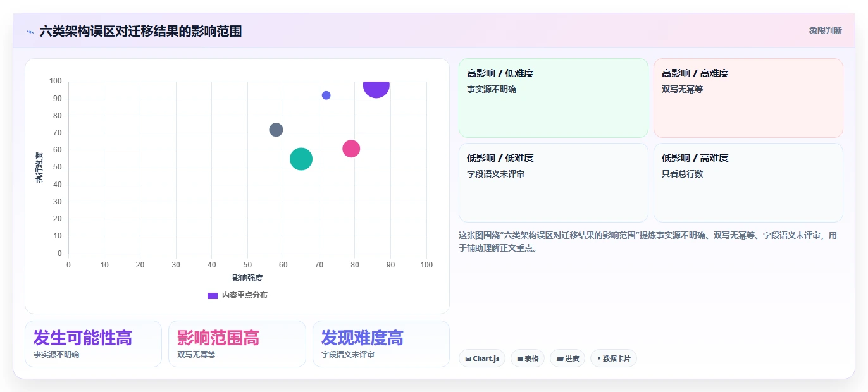
Task: Click the 事实源不明确 text in green card
Action: [492, 90]
